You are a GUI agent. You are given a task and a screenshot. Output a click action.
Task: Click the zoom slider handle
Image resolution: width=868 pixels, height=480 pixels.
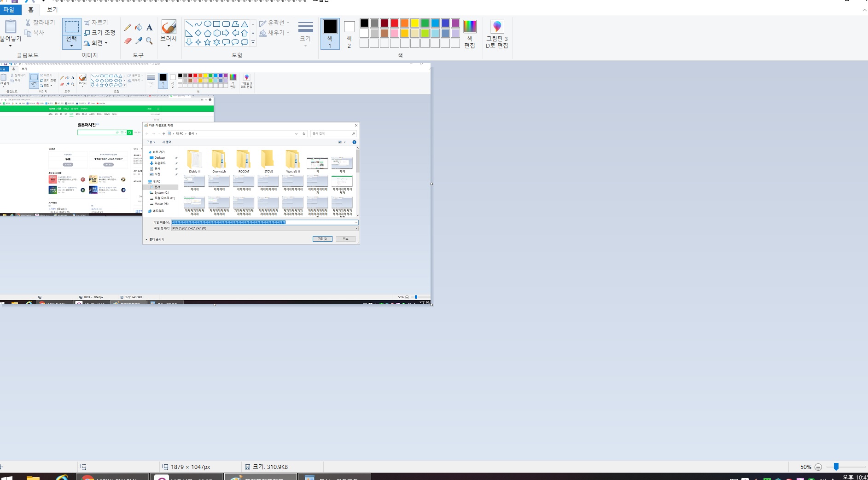click(836, 467)
